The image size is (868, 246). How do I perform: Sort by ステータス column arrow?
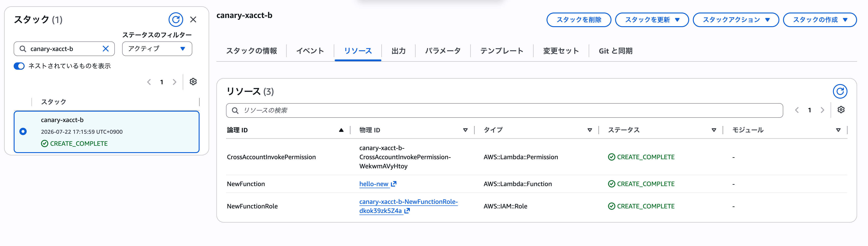click(x=714, y=130)
